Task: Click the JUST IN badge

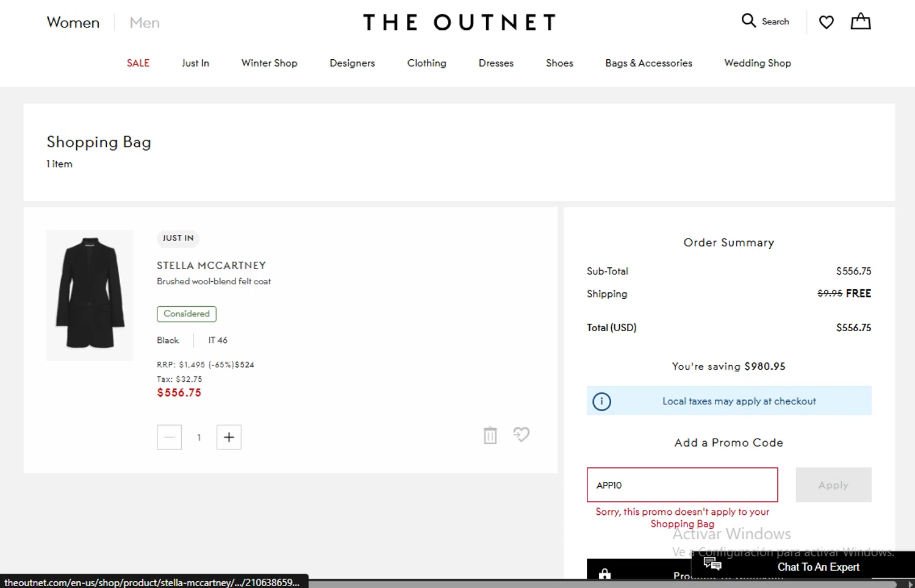Action: point(178,238)
